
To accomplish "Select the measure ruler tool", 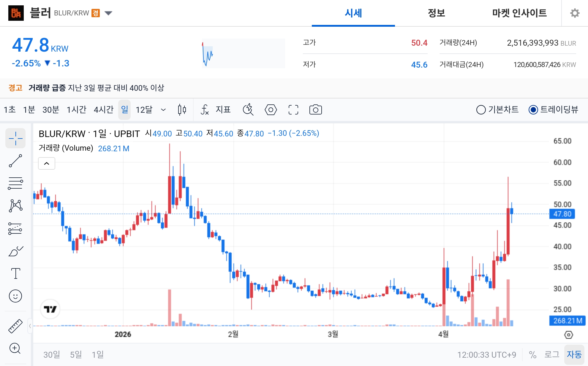I will tap(15, 325).
